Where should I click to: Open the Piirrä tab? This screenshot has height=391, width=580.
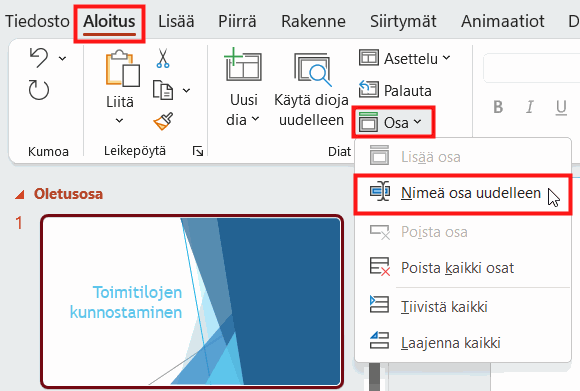tap(237, 21)
